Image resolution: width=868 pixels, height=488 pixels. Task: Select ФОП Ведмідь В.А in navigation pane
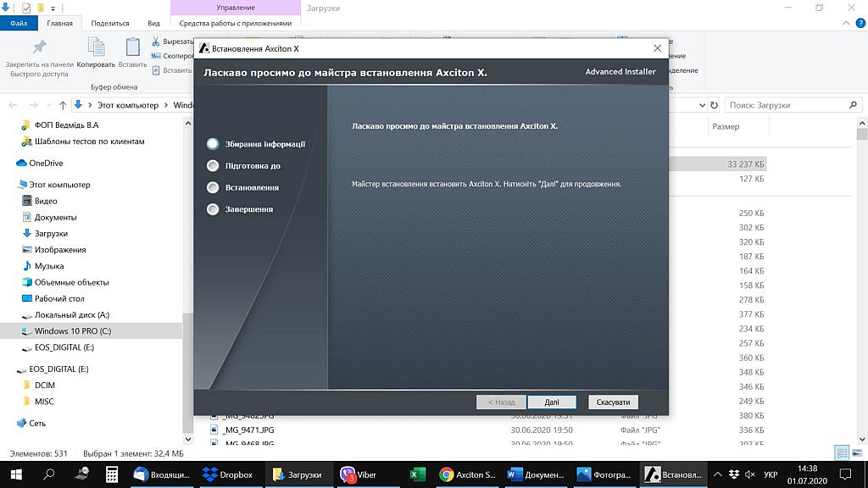pos(66,125)
